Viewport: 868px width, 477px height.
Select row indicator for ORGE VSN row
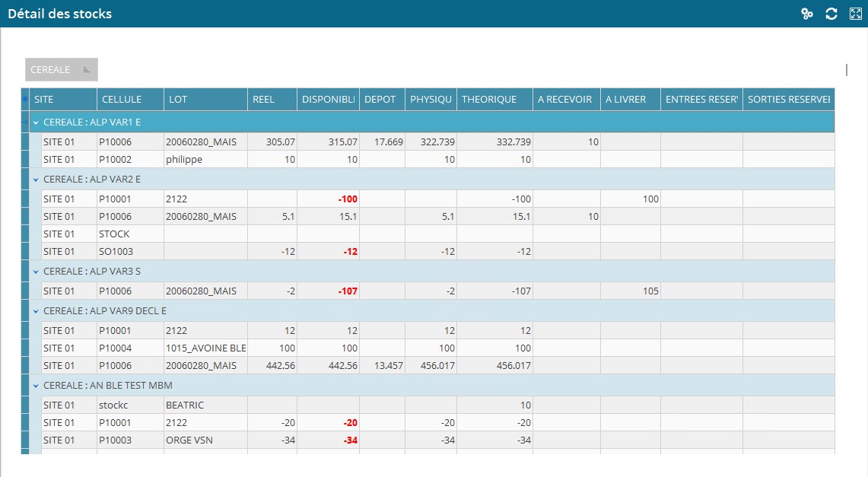pos(25,440)
